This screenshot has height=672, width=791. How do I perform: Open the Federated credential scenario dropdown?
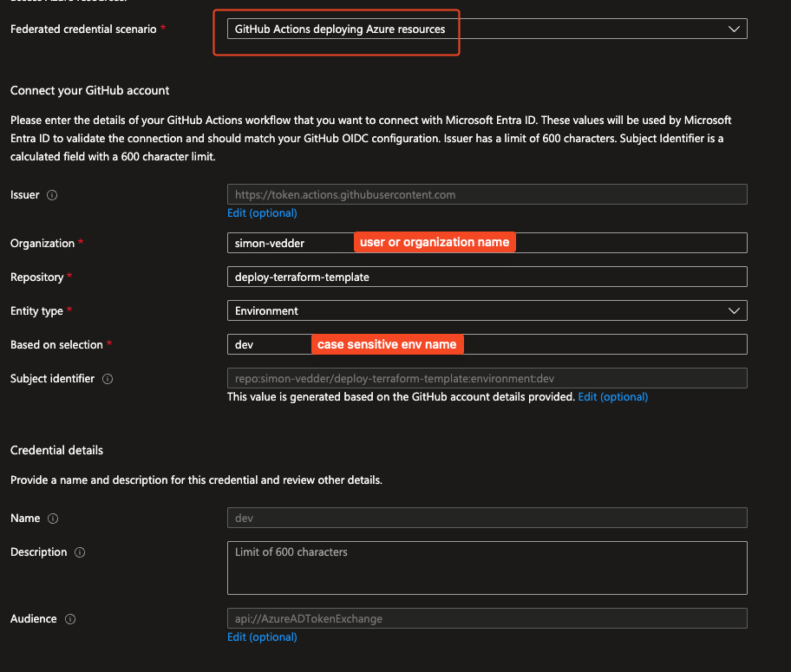(487, 29)
